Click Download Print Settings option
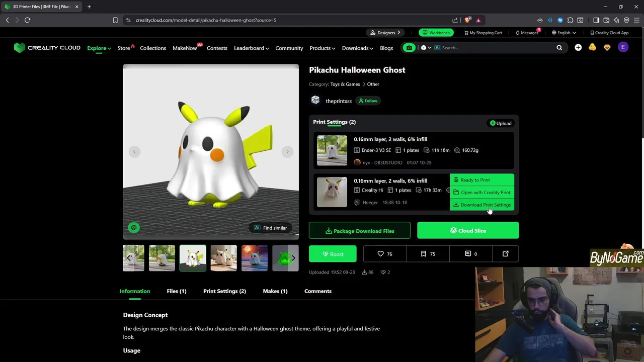Screen dimensions: 644x362 coord(482,205)
